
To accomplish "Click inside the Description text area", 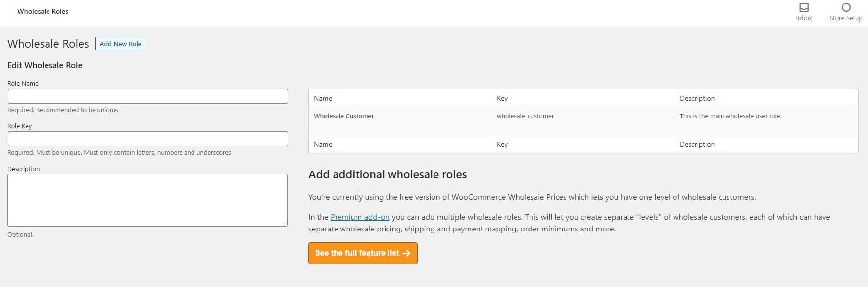I will point(147,200).
